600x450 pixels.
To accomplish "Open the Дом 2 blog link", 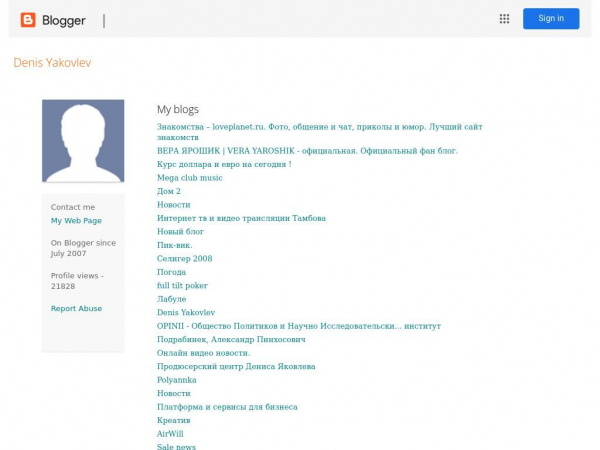I will [168, 191].
